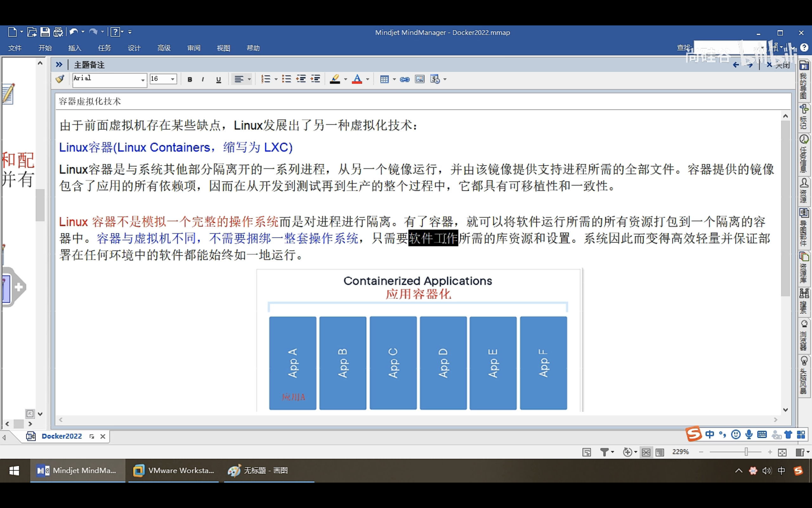Open the font size 16 dropdown
The width and height of the screenshot is (812, 508).
click(173, 79)
